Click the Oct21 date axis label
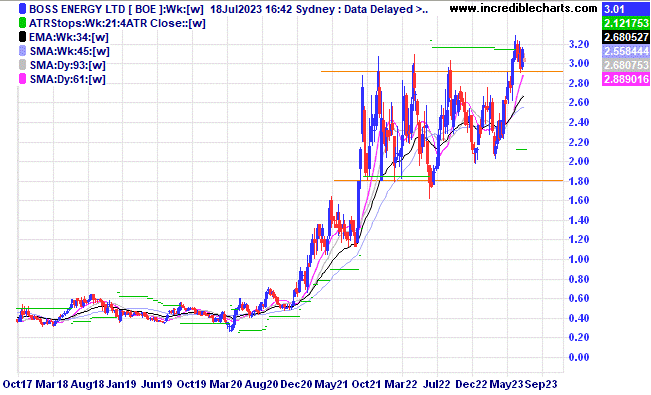Image resolution: width=651 pixels, height=395 pixels. coord(367,384)
